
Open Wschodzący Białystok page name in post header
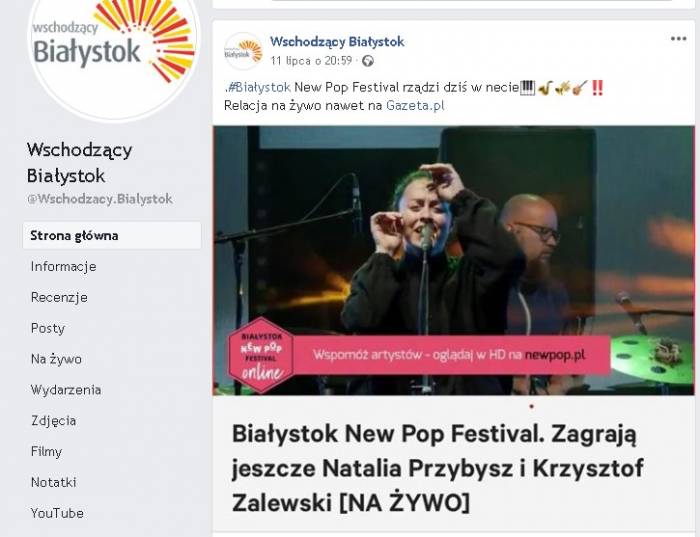coord(337,42)
